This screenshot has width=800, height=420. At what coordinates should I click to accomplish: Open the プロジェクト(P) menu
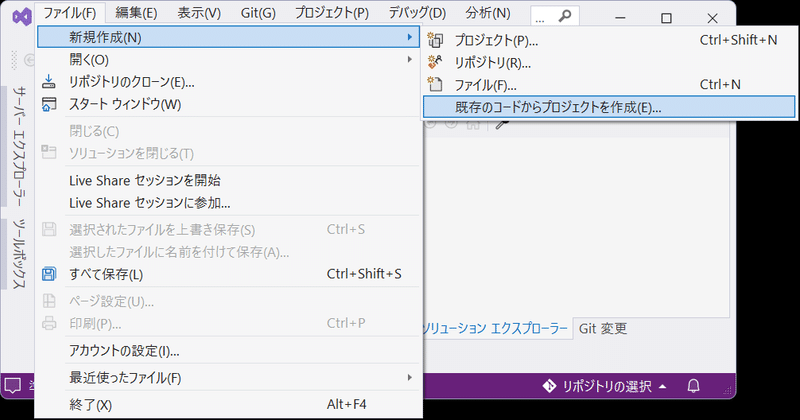(x=332, y=13)
